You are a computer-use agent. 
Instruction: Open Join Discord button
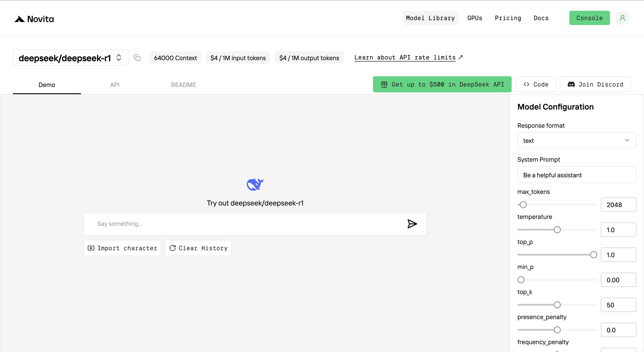pyautogui.click(x=595, y=85)
